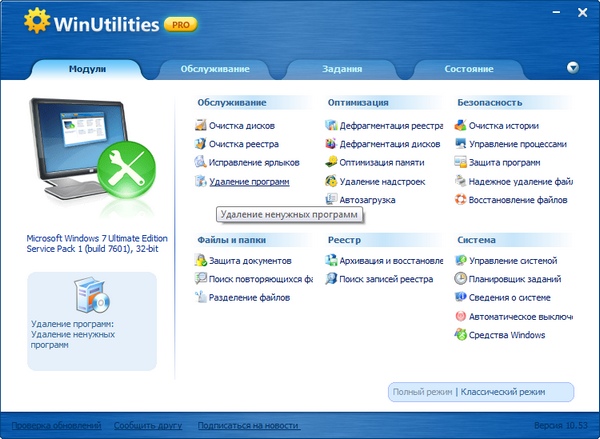Click the Подписаться на новости link
The image size is (600, 439).
(x=247, y=426)
